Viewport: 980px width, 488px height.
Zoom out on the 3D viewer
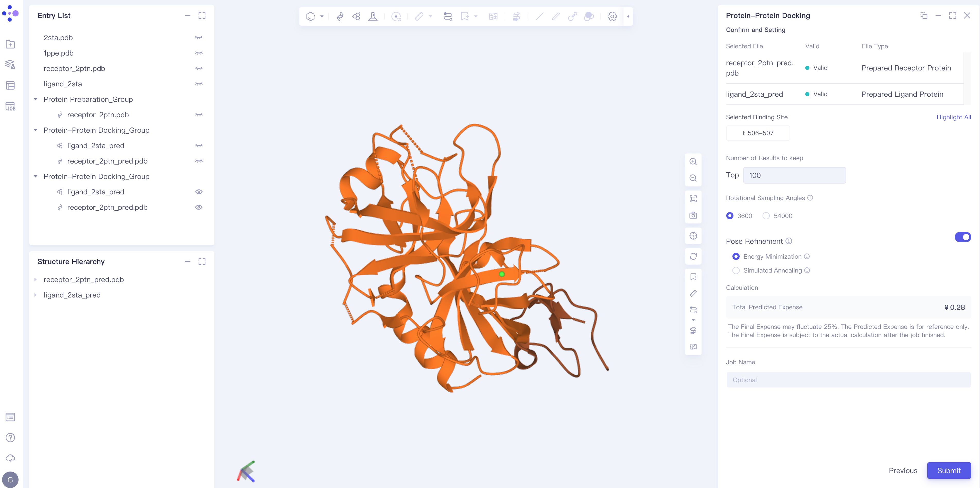tap(693, 178)
